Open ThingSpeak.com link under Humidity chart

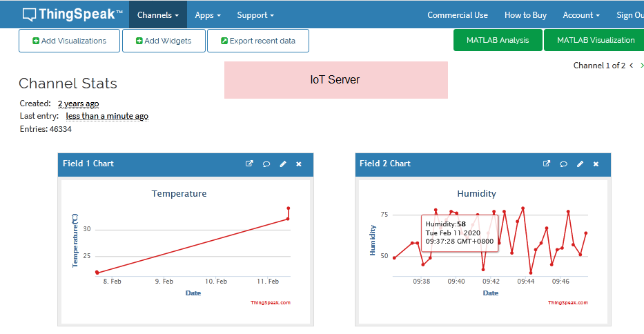(567, 303)
